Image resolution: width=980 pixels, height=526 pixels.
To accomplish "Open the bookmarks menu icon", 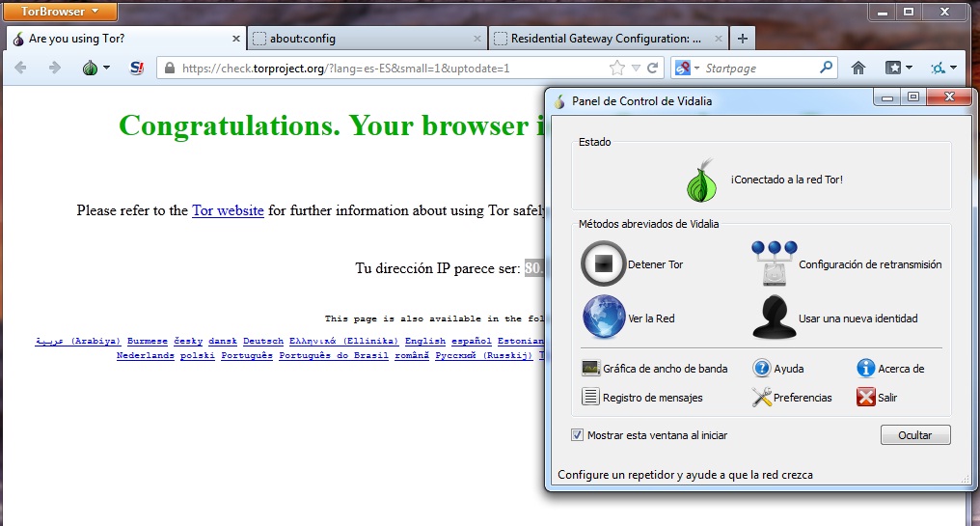I will point(893,68).
